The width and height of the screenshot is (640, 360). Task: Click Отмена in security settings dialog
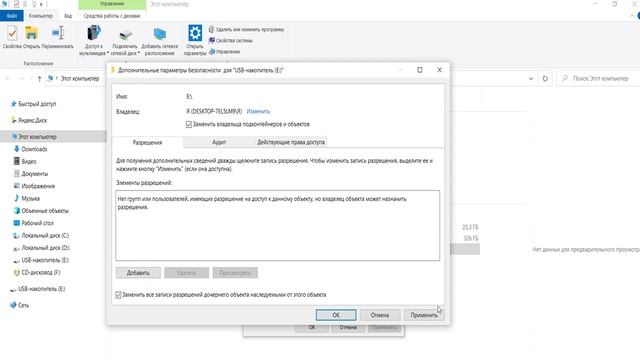380,315
